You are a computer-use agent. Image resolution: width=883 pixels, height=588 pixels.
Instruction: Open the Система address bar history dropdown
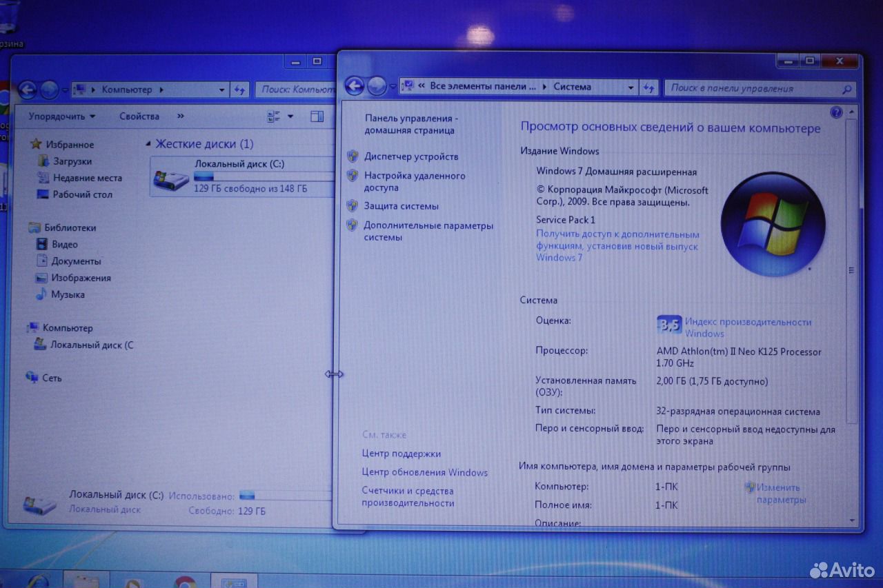pos(631,88)
